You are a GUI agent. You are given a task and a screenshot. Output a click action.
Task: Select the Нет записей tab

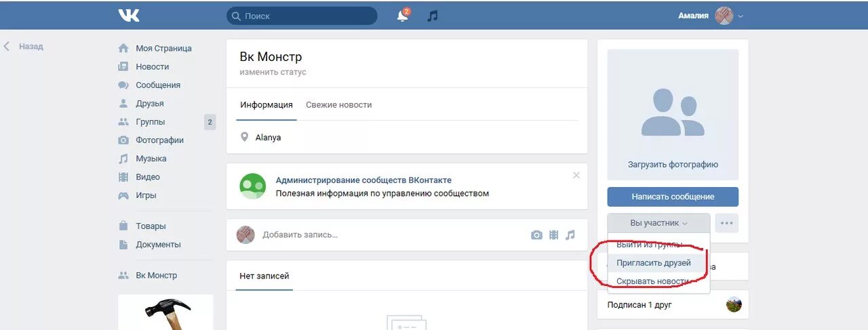click(x=264, y=276)
